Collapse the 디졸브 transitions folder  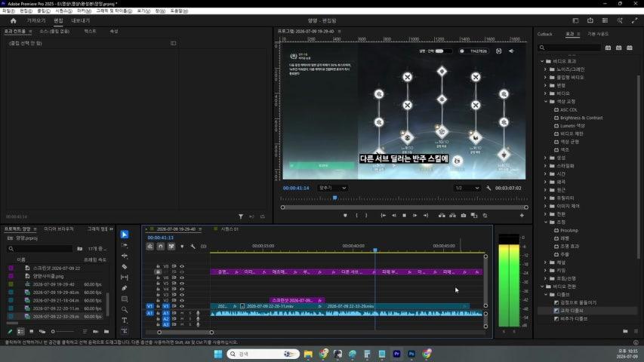pos(546,294)
